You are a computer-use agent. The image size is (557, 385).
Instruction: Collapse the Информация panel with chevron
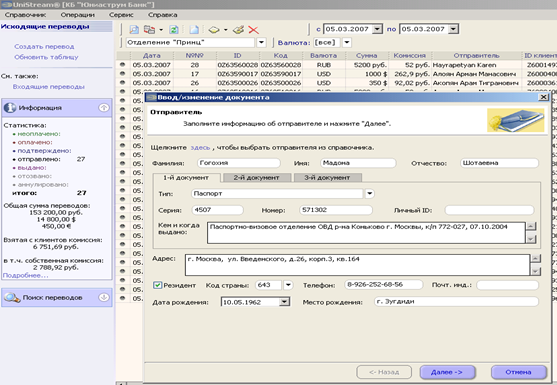pos(104,108)
